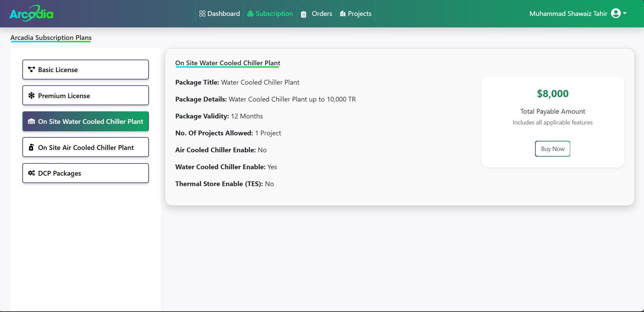Click the Air Cooled Chiller plan icon
644x312 pixels.
31,147
